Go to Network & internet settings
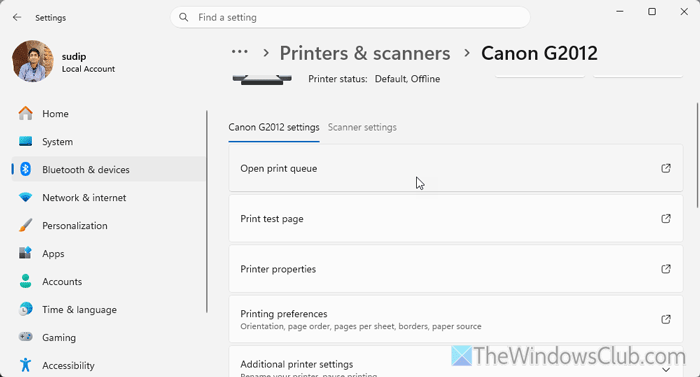 (109, 197)
